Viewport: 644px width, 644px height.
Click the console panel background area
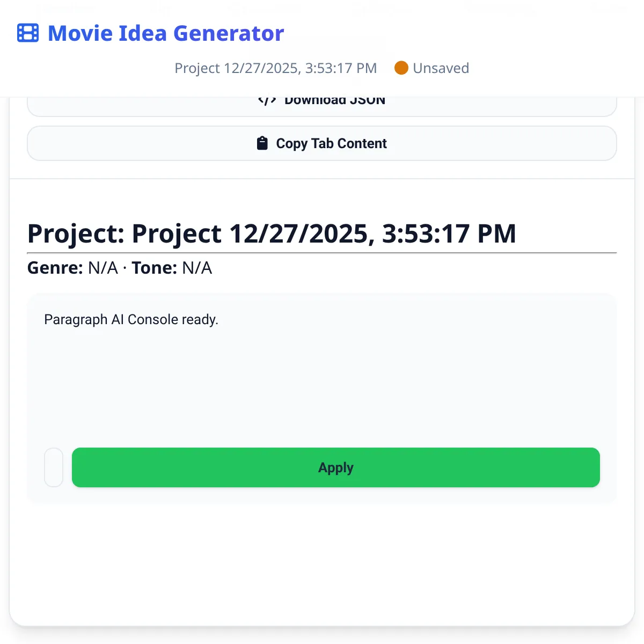(322, 397)
